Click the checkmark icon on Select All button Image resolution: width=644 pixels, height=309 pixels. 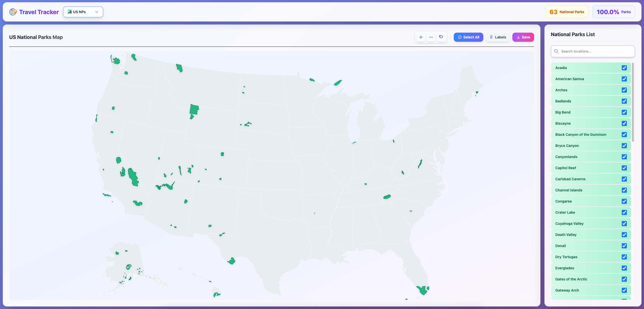460,37
